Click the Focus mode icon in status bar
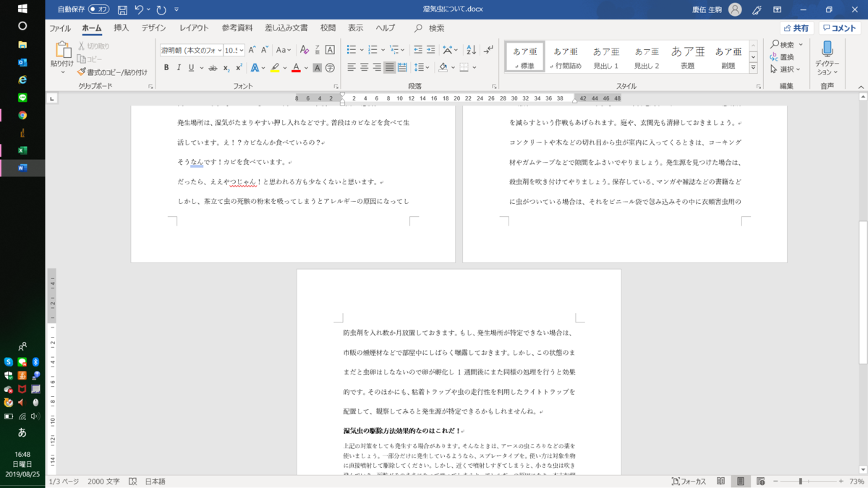The image size is (868, 488). pos(688,481)
